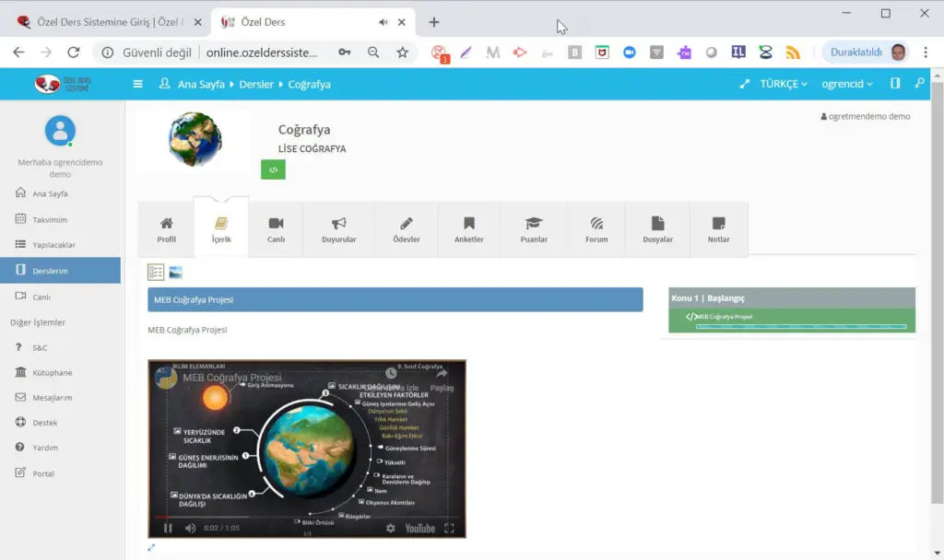Click the green embed code button
Image resolution: width=944 pixels, height=560 pixels.
click(x=273, y=169)
